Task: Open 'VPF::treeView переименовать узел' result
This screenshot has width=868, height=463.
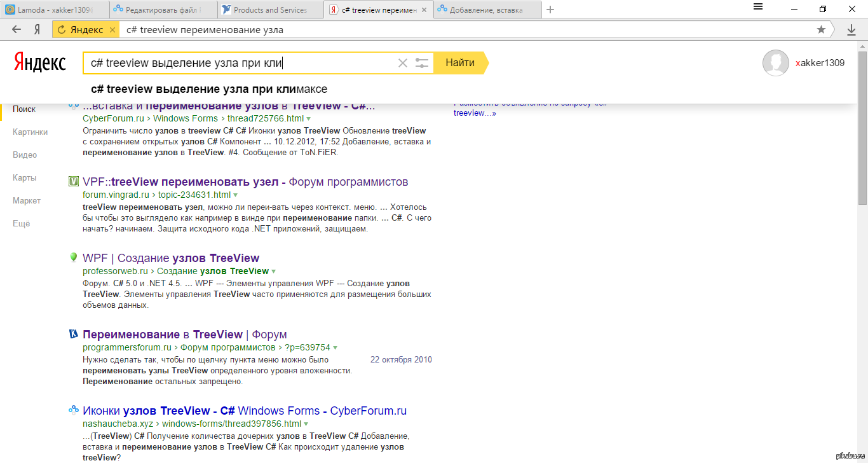Action: click(245, 182)
